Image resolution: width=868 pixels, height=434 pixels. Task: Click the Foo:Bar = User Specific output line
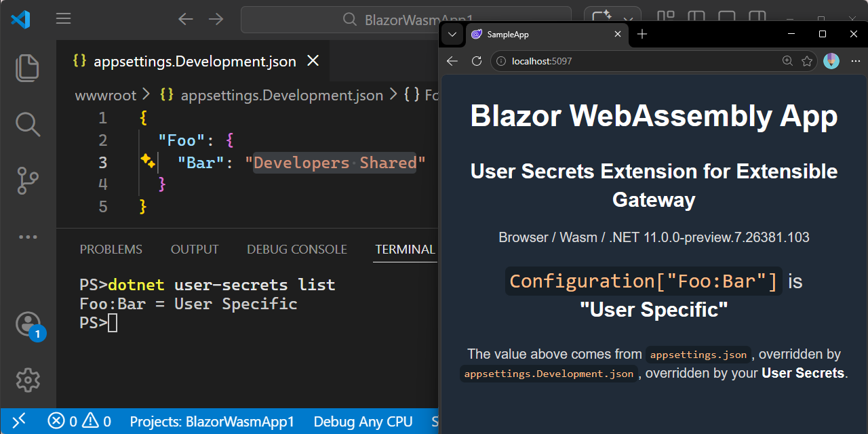tap(189, 303)
